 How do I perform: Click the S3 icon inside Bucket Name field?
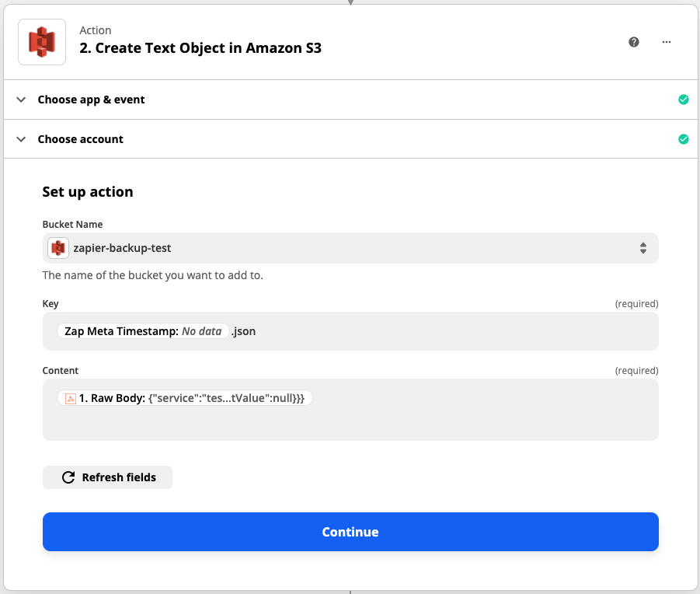click(58, 248)
